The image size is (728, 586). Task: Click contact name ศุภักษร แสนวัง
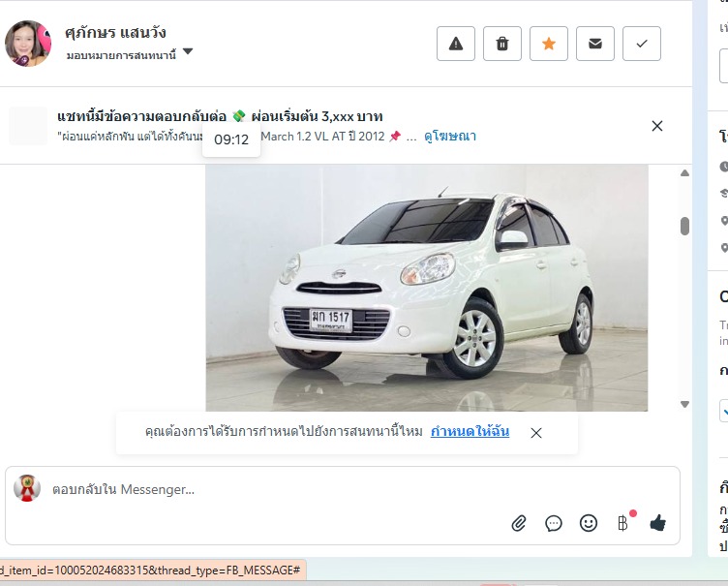115,33
